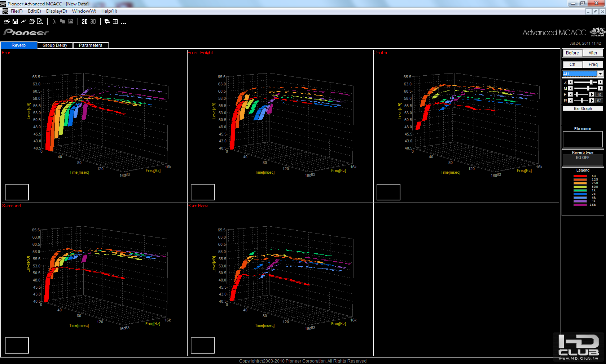Click the green 1k legend swatch
This screenshot has width=606, height=364.
tap(580, 190)
